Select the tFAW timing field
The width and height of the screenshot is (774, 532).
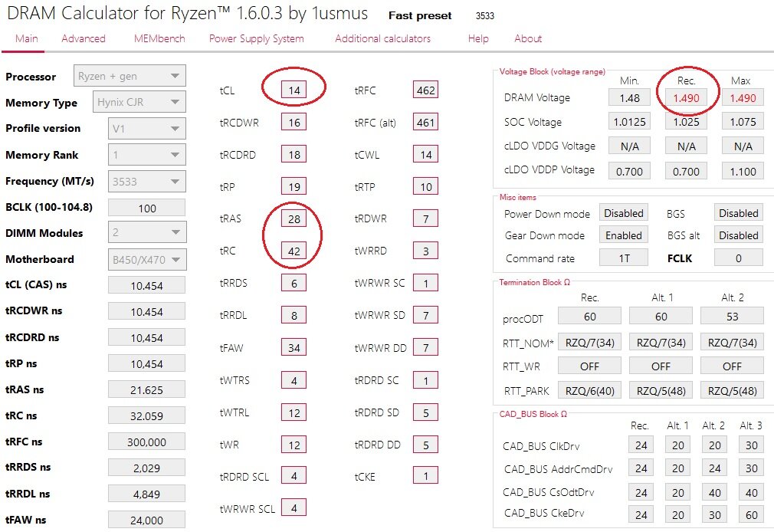(x=294, y=348)
